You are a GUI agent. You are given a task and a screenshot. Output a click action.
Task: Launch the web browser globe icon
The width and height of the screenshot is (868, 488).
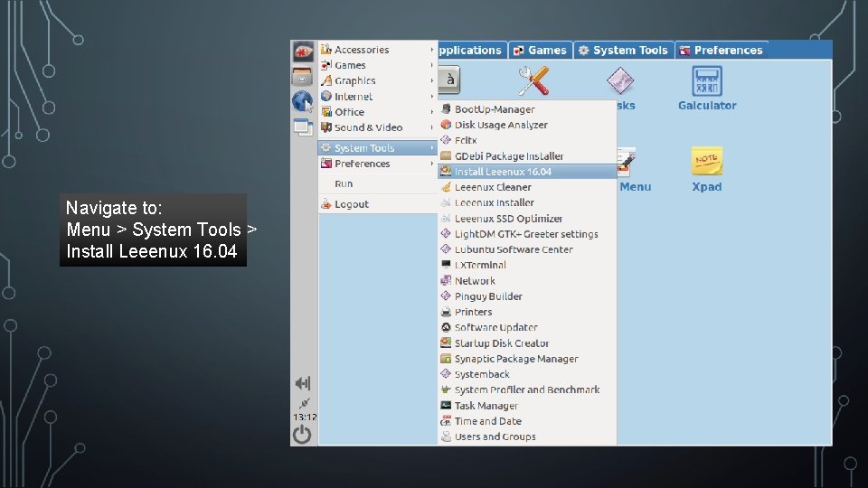303,102
